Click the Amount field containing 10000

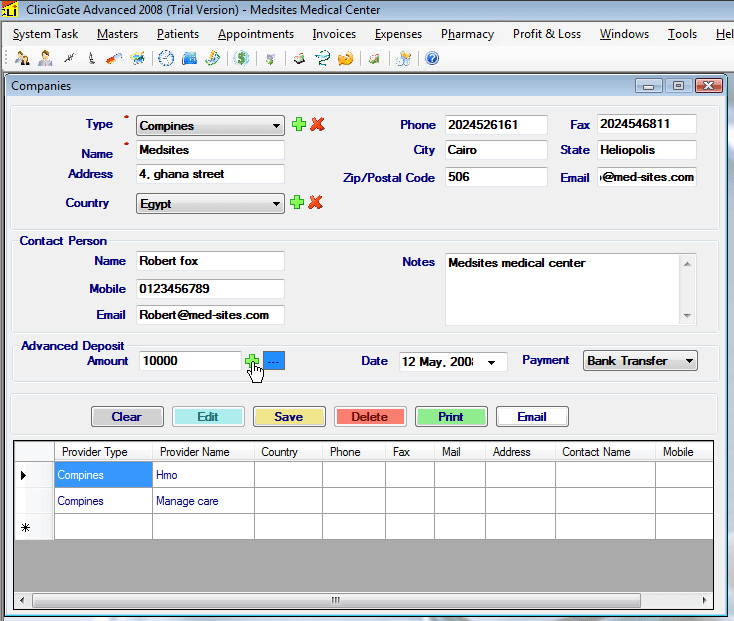[x=190, y=361]
